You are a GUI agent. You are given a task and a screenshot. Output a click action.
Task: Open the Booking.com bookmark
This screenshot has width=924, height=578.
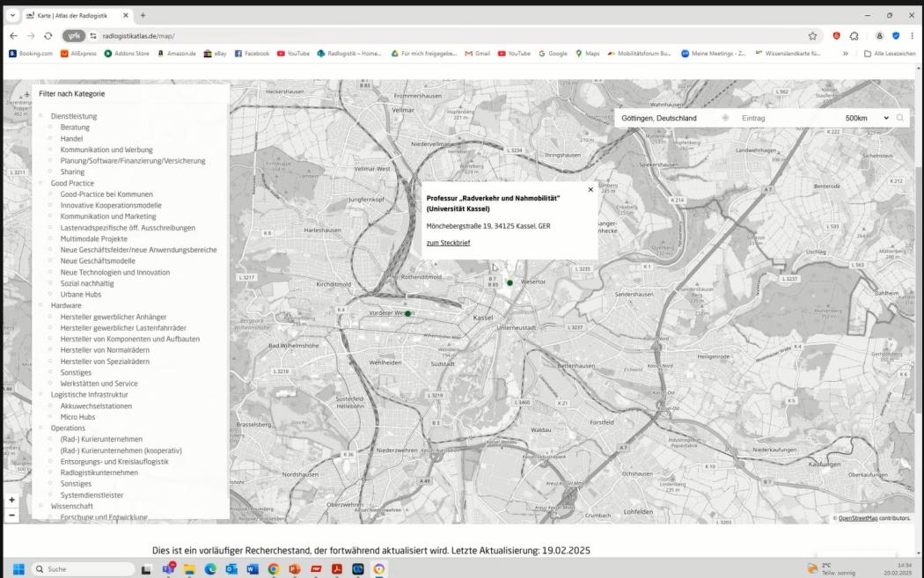click(31, 54)
